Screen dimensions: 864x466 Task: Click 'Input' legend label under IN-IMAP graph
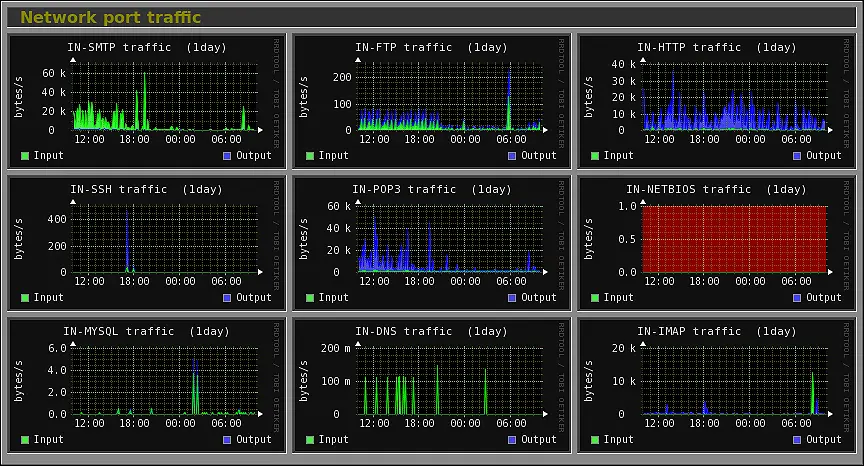618,440
